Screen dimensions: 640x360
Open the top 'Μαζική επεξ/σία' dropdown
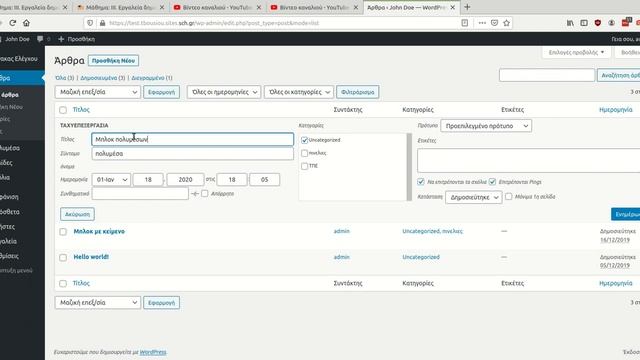(98, 92)
